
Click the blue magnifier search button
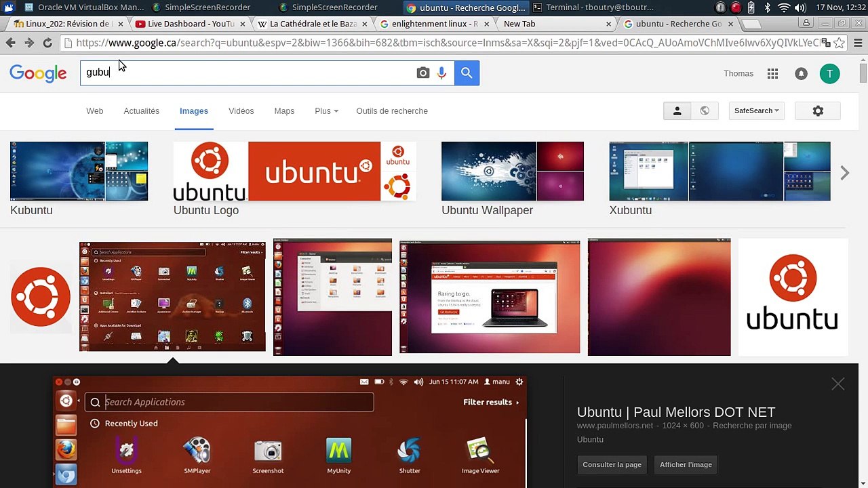pyautogui.click(x=467, y=73)
